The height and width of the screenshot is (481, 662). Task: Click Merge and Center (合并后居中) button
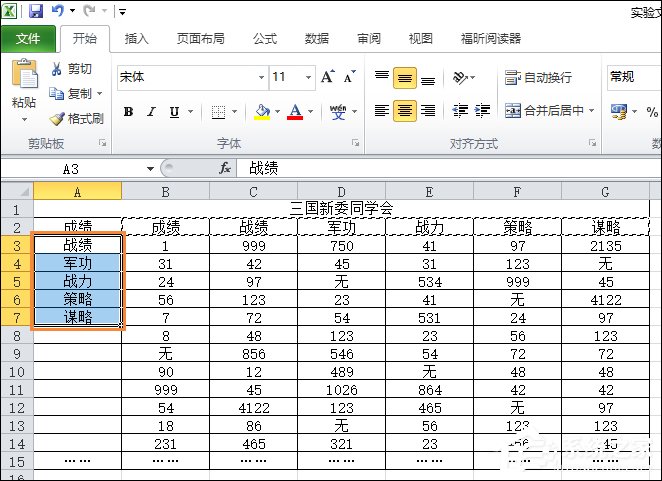(550, 111)
